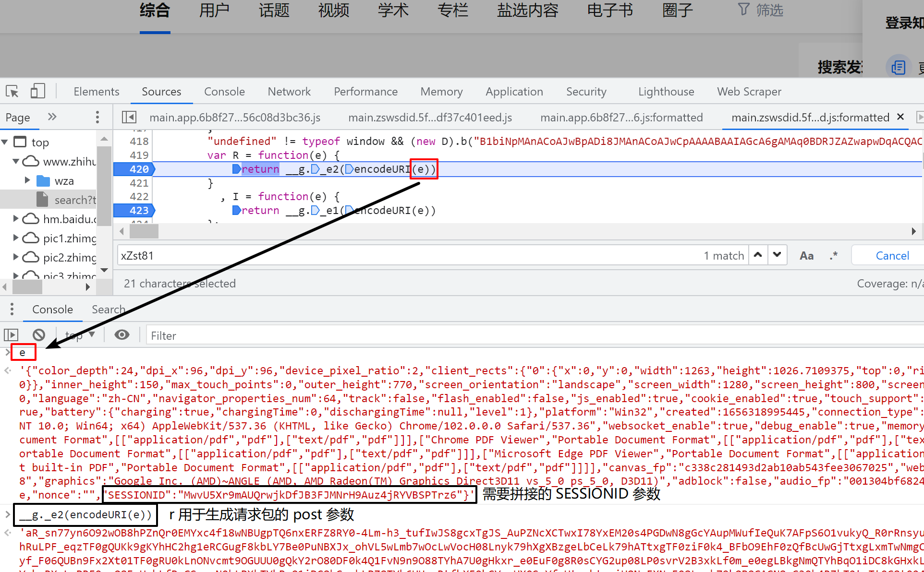Select the 学术 search category tab
This screenshot has width=924, height=572.
click(x=393, y=10)
